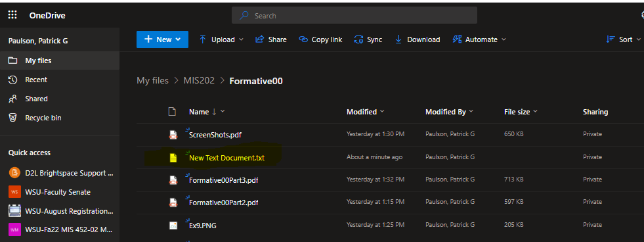Open Formative00Part3.pdf
The height and width of the screenshot is (242, 644).
coord(223,180)
